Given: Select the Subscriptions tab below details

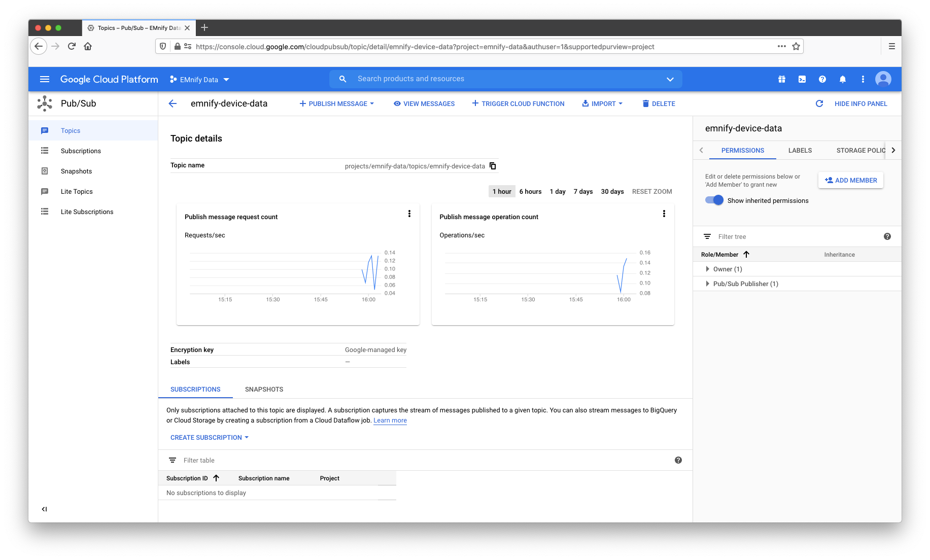Looking at the screenshot, I should tap(195, 389).
